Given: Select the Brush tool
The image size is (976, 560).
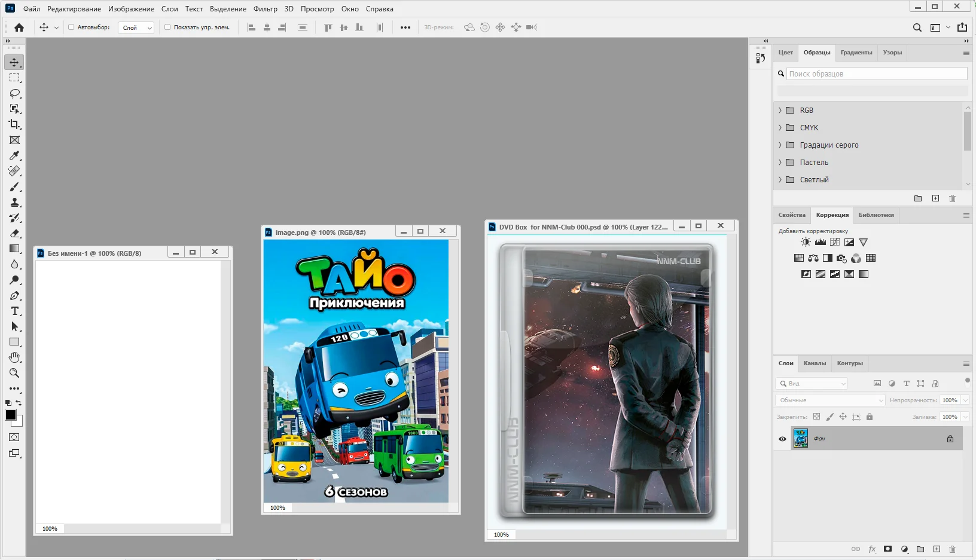Looking at the screenshot, I should coord(14,187).
